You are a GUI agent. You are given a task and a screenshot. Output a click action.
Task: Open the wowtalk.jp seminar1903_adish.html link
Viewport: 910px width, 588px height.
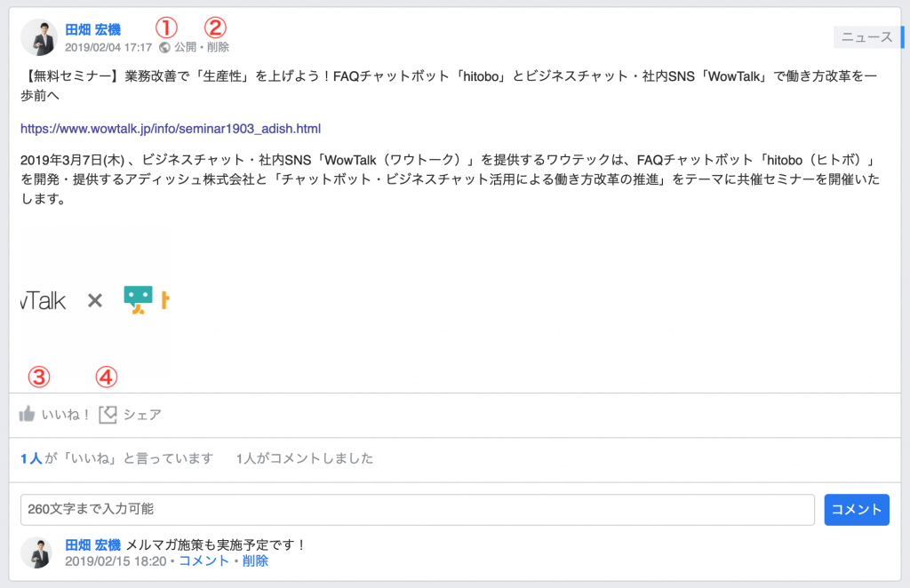pyautogui.click(x=171, y=129)
